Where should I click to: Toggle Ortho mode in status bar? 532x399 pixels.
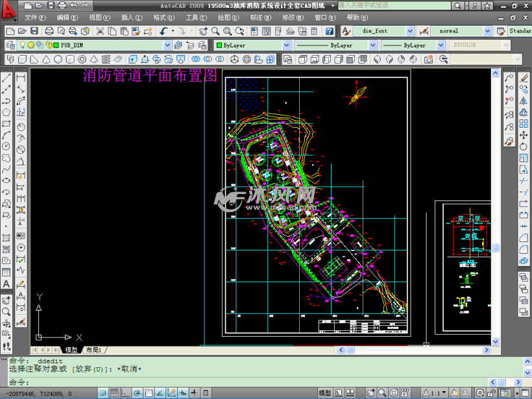[x=126, y=393]
